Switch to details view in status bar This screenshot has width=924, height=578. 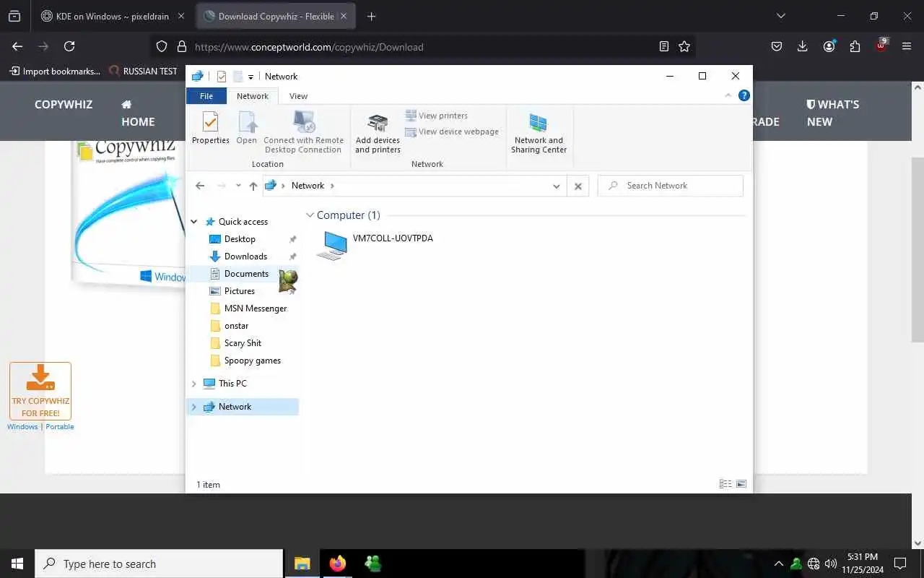pos(725,484)
